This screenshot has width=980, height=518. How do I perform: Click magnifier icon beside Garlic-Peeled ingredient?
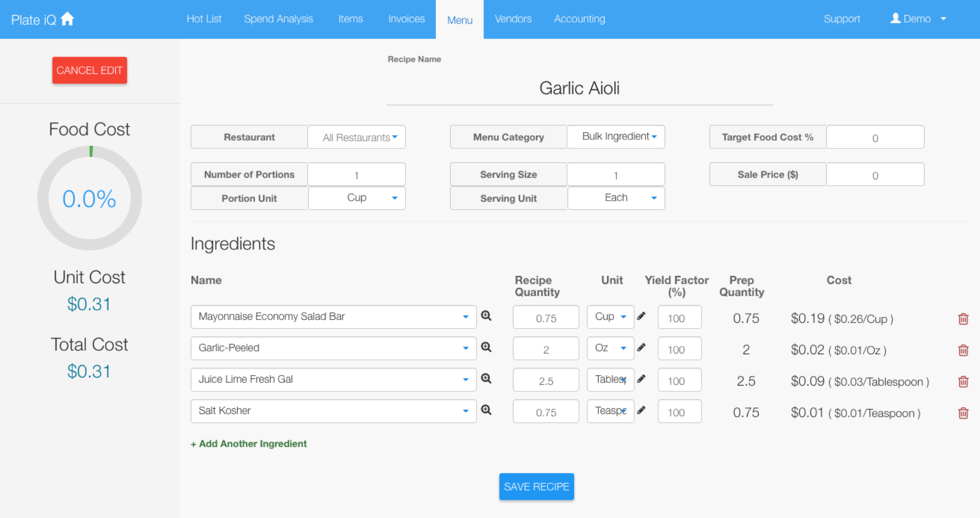pos(486,347)
